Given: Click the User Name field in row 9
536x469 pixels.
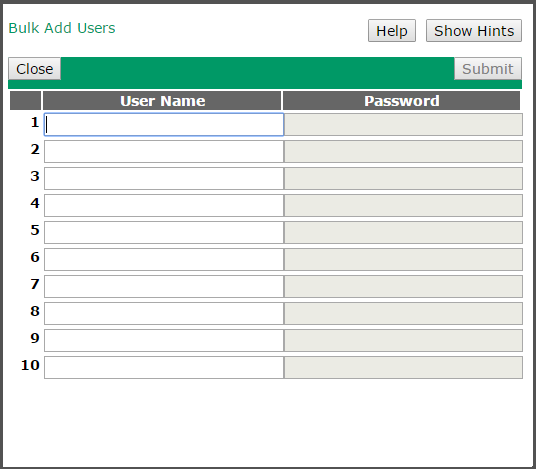Looking at the screenshot, I should [x=164, y=340].
